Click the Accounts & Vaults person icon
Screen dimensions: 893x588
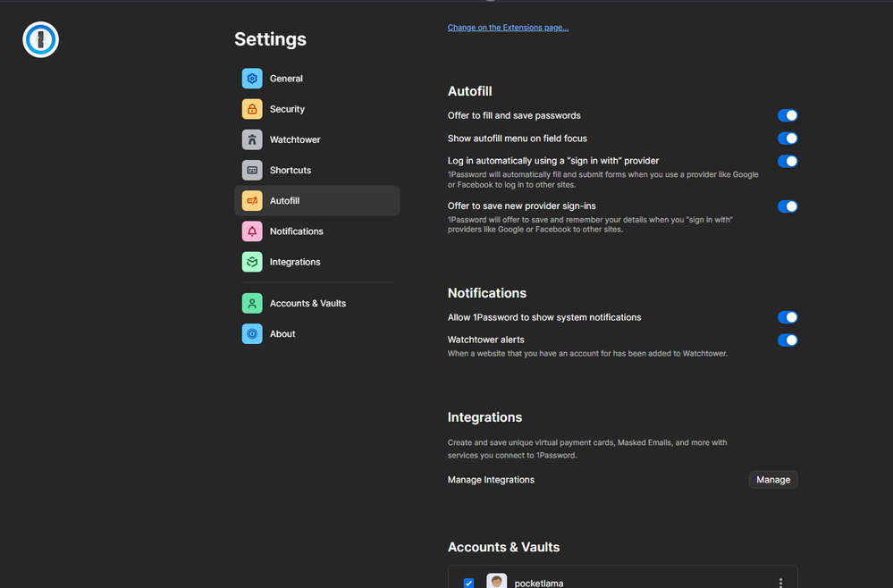[252, 304]
